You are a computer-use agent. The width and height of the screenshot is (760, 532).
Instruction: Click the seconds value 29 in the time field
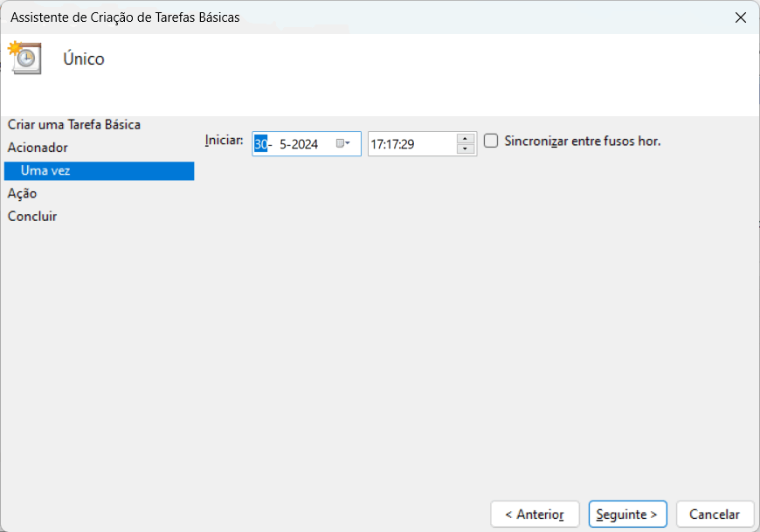tap(407, 144)
